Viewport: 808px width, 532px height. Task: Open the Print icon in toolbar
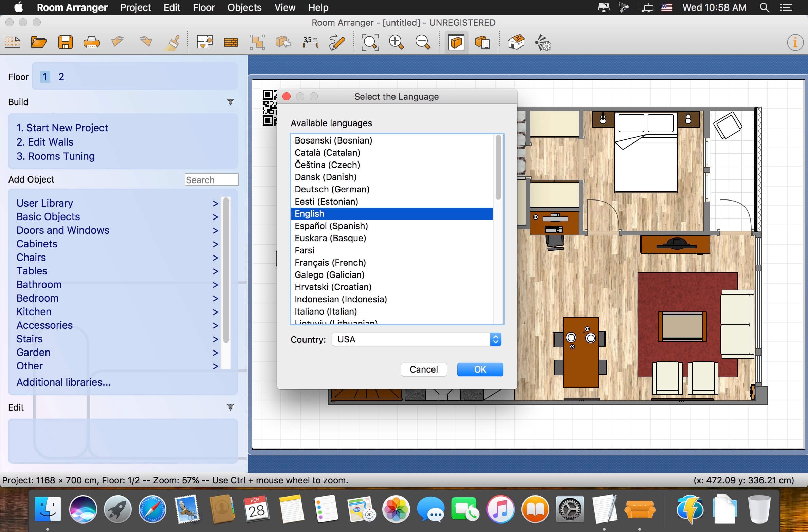click(91, 42)
